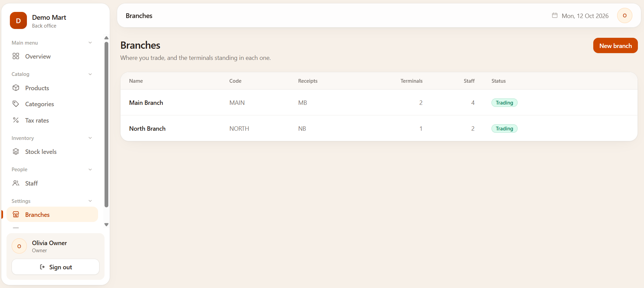Click the Status column header
Viewport: 644px width, 288px height.
click(x=499, y=81)
